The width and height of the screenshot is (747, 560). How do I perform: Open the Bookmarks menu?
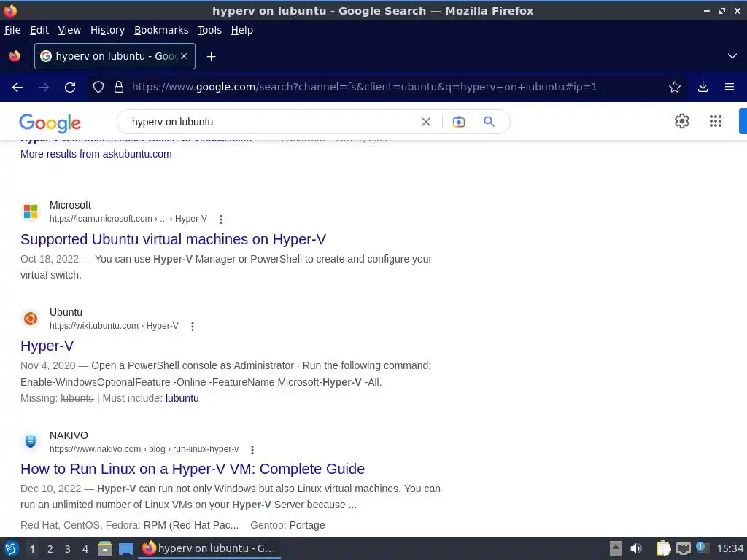coord(161,30)
